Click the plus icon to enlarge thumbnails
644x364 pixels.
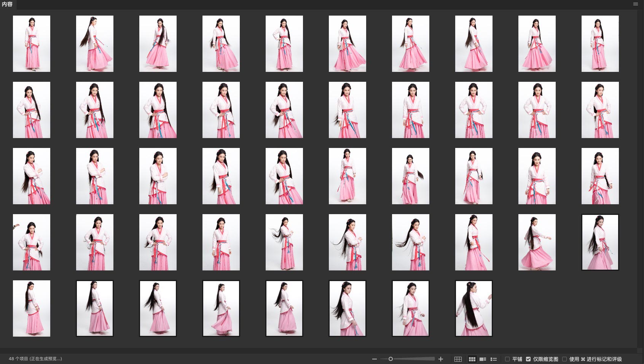tap(441, 359)
